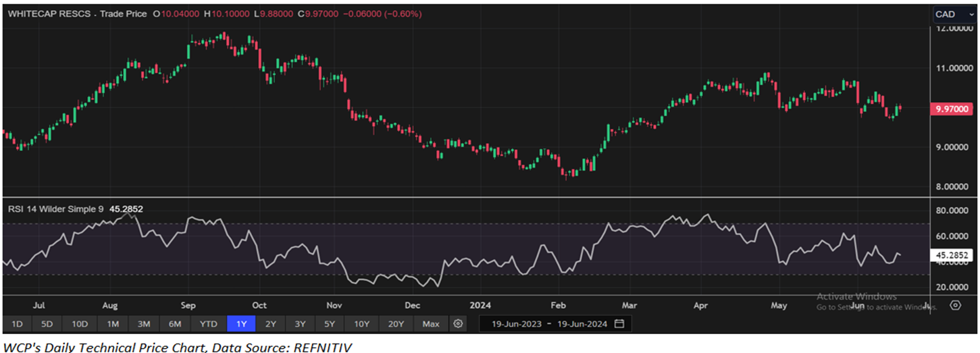Click the target icon on time axis
Viewport: 980px width, 353px height.
coord(955,305)
